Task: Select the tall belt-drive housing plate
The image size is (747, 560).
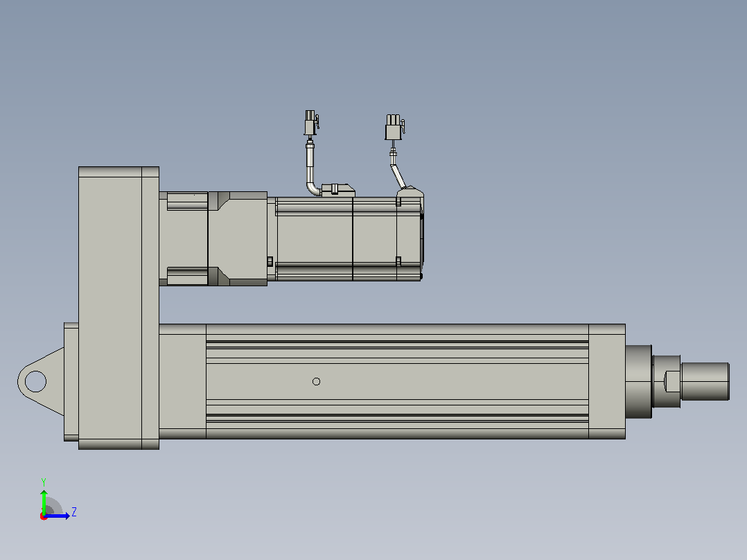Action: [x=118, y=308]
